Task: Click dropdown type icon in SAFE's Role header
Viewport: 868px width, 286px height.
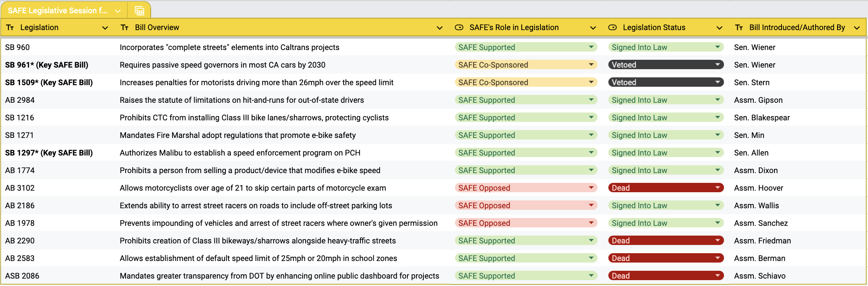Action: coord(459,27)
